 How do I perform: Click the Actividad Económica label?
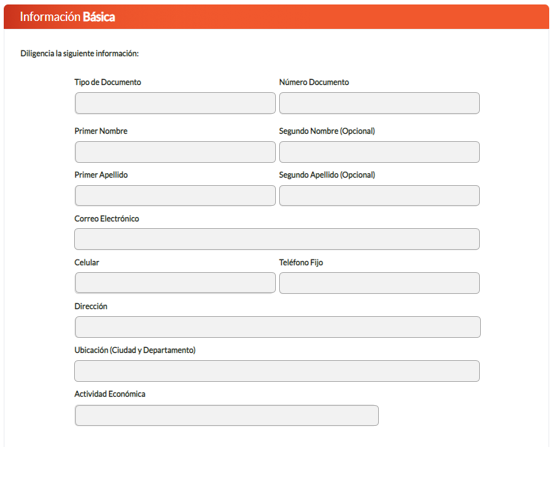[x=110, y=394]
